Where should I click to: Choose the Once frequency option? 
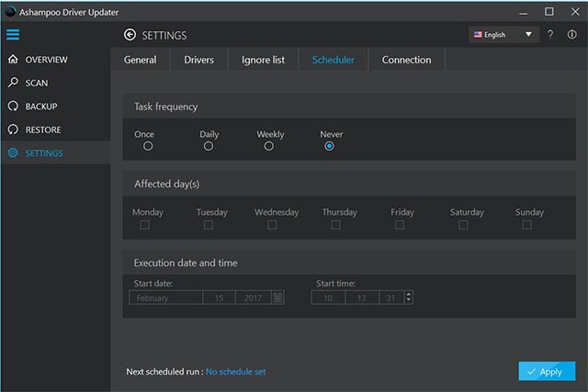148,146
